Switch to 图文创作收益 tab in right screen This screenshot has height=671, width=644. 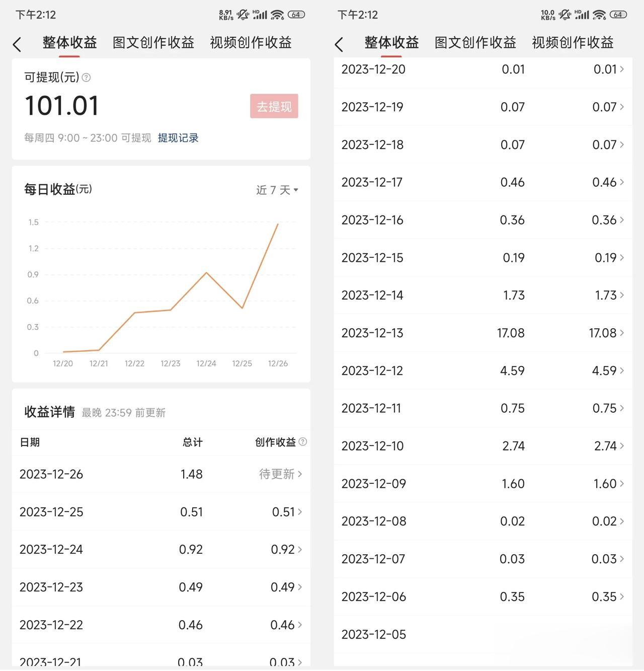click(x=475, y=43)
